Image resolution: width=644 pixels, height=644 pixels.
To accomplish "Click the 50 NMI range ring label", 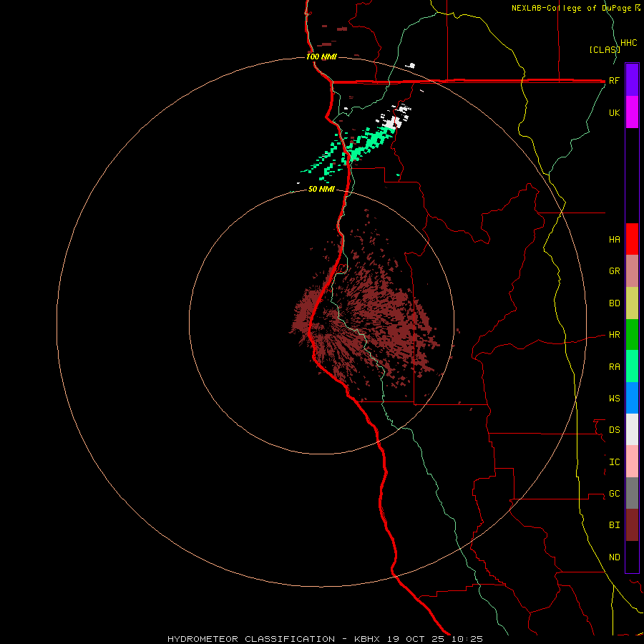I will pos(321,190).
